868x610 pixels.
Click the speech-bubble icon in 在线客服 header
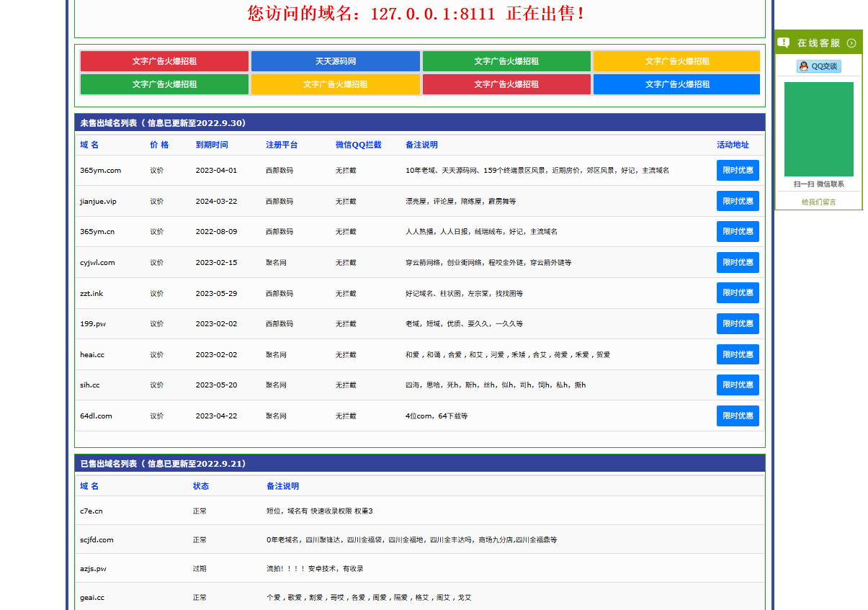[784, 42]
